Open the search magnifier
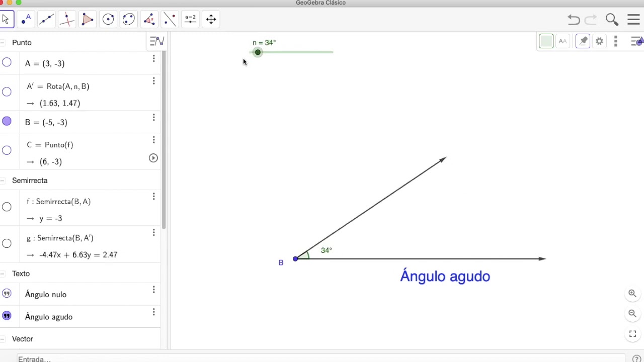 tap(612, 20)
